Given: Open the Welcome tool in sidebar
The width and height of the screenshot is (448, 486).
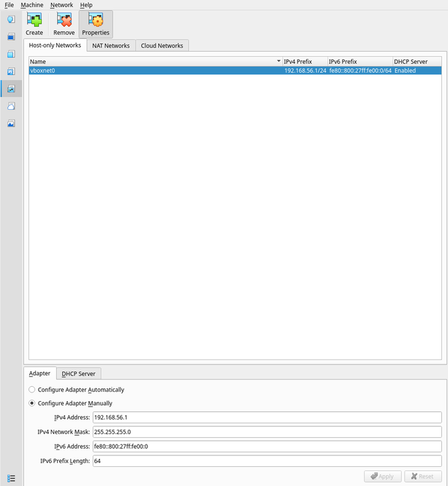Looking at the screenshot, I should 11,20.
